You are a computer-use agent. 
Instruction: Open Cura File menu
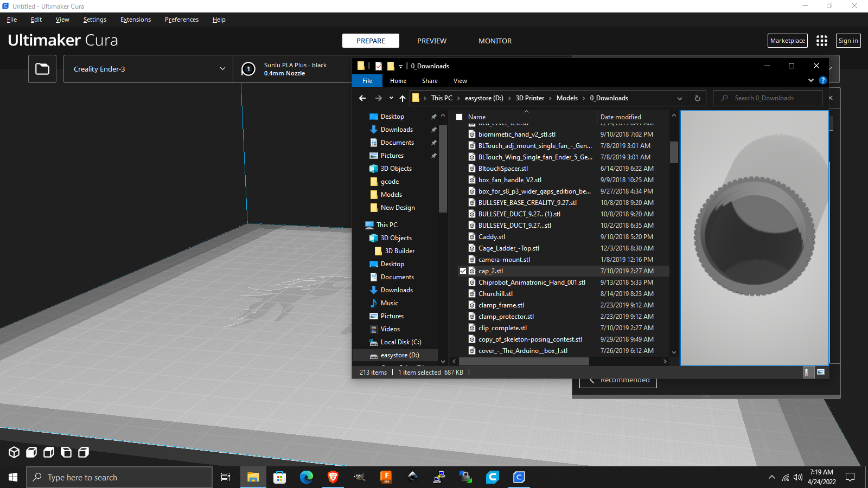(12, 20)
